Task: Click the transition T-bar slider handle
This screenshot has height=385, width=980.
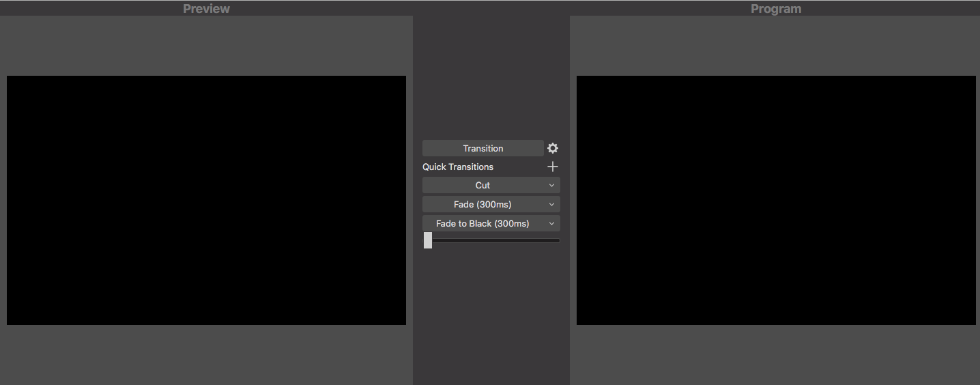Action: click(x=428, y=240)
